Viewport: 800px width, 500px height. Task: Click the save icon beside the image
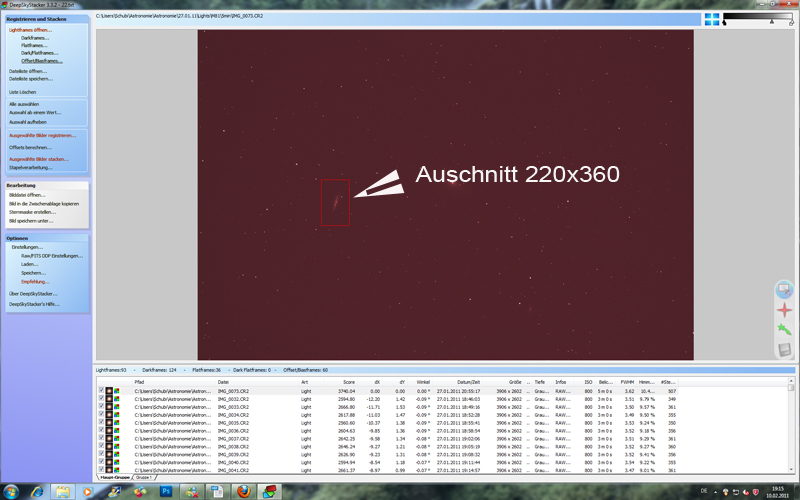pos(784,349)
